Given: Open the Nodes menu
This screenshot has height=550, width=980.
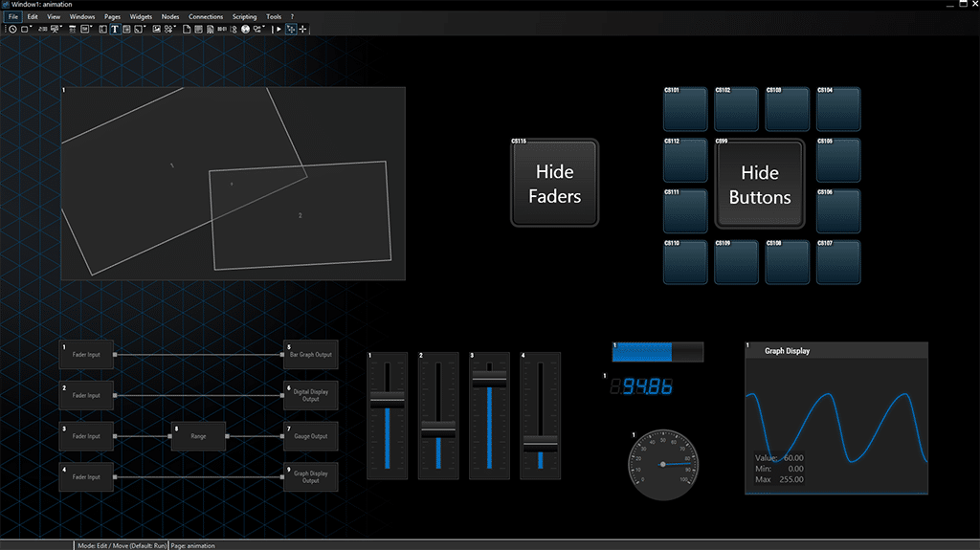Looking at the screenshot, I should 170,16.
